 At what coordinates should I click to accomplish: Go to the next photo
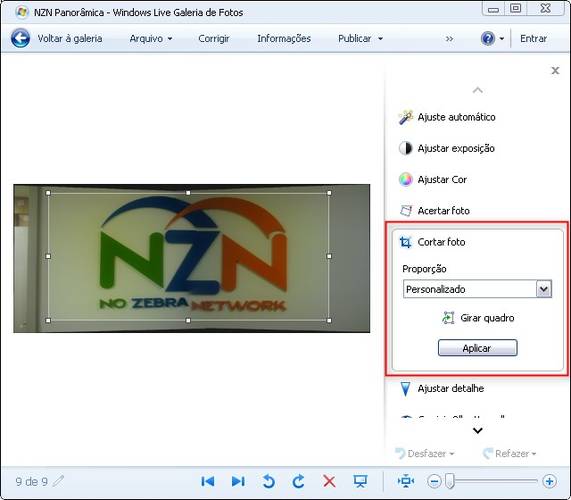[x=238, y=481]
